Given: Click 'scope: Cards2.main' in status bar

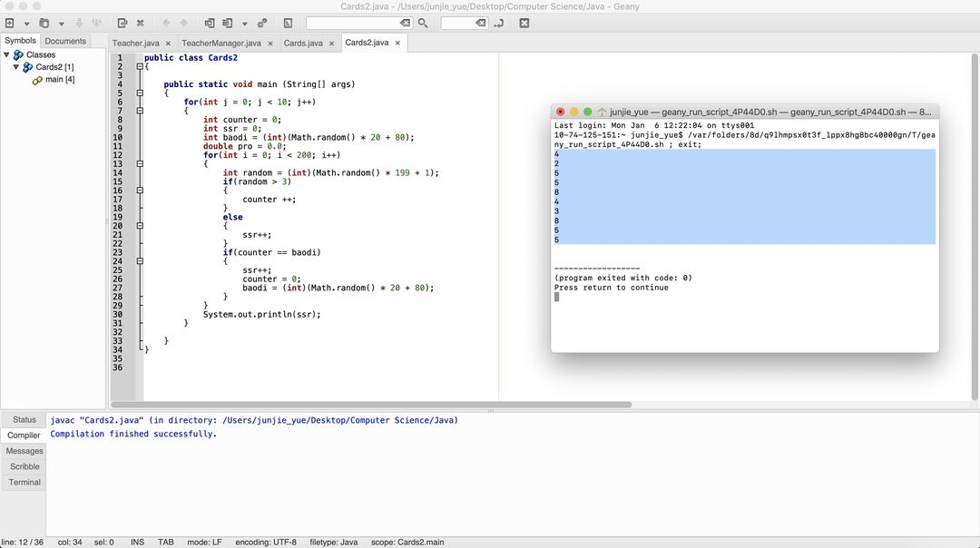Looking at the screenshot, I should tap(407, 543).
